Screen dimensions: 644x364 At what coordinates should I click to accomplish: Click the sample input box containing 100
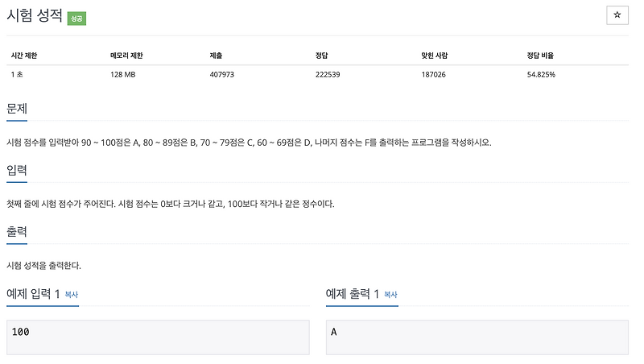158,337
